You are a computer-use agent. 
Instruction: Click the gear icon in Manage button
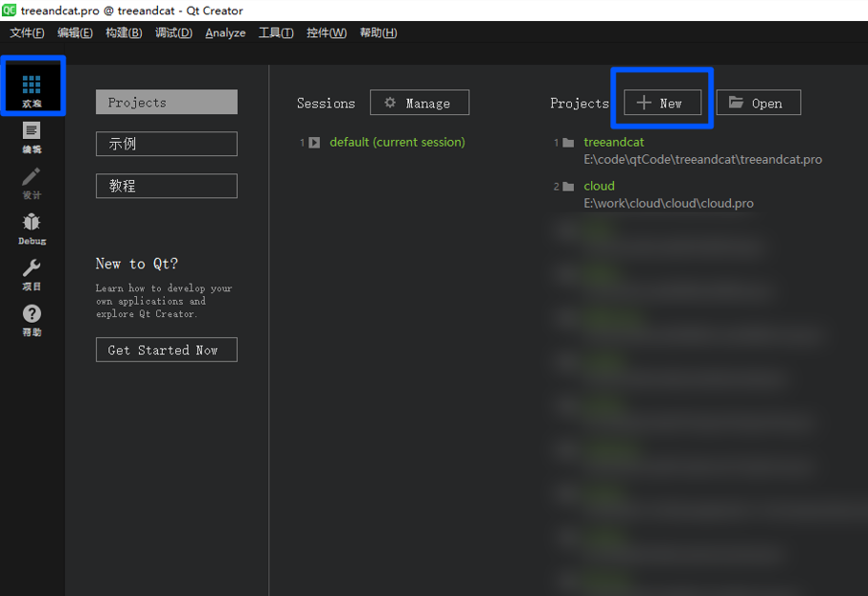point(390,103)
